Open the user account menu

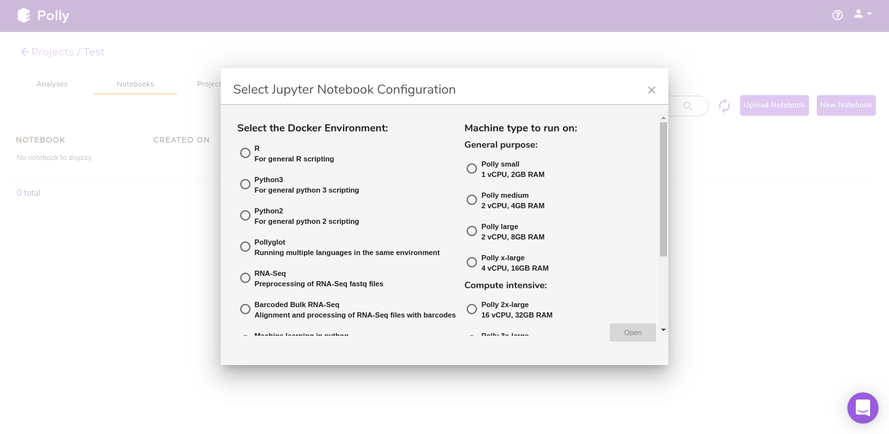click(x=862, y=14)
